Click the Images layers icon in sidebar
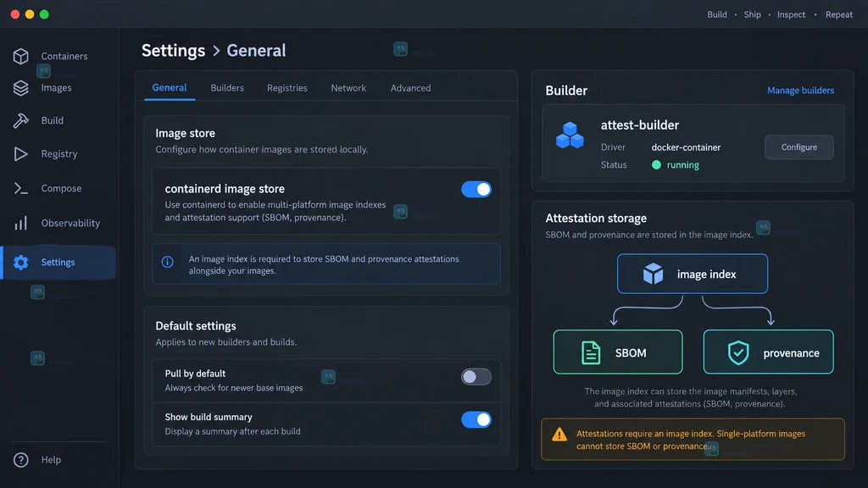The height and width of the screenshot is (488, 868). (21, 88)
